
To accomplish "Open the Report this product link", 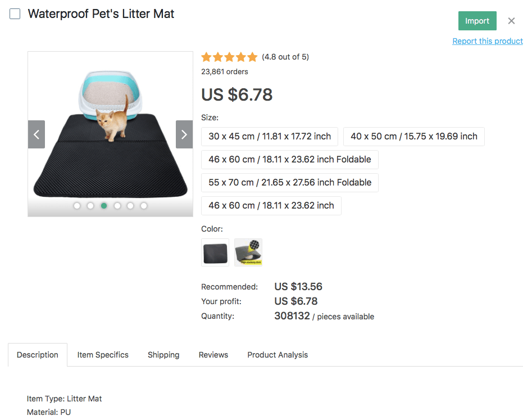I will 488,41.
